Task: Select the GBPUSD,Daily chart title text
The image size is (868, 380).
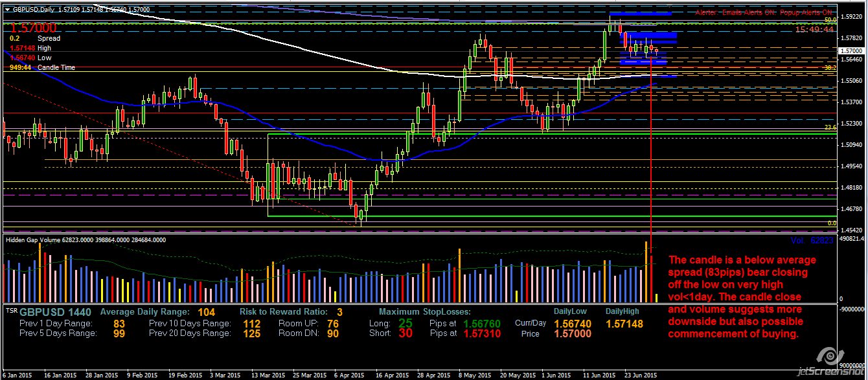Action: coord(32,10)
